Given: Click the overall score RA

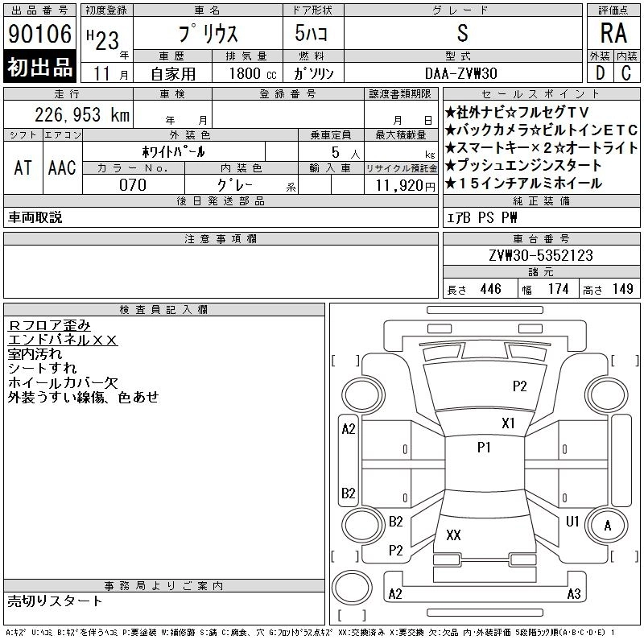Looking at the screenshot, I should [613, 33].
